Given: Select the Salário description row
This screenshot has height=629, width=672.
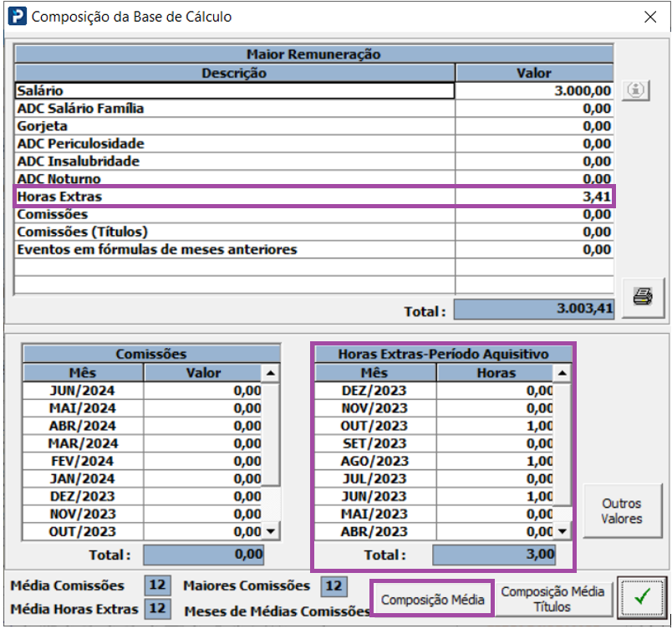Looking at the screenshot, I should 235,90.
